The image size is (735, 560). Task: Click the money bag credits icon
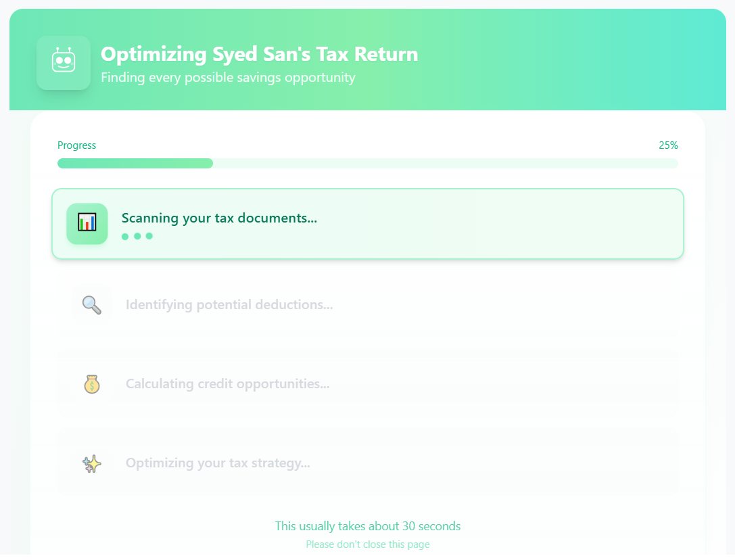pyautogui.click(x=92, y=384)
